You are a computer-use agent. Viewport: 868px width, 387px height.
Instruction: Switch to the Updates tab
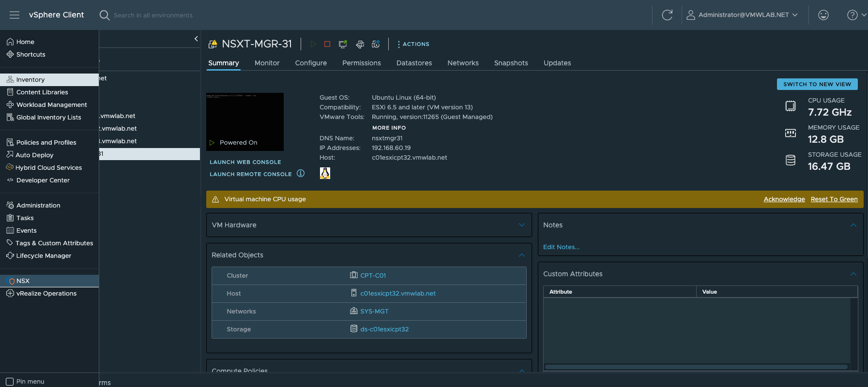557,63
